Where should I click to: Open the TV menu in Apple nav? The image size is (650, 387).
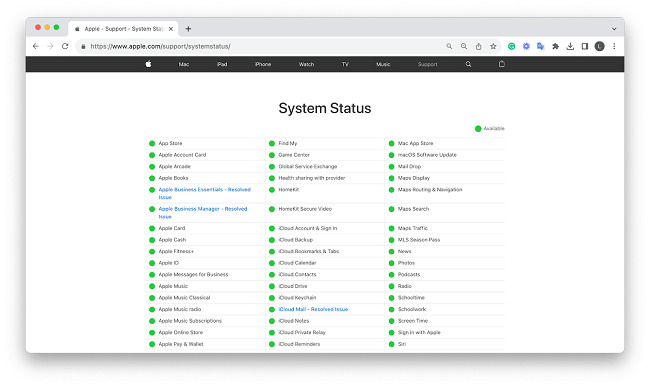pos(345,64)
